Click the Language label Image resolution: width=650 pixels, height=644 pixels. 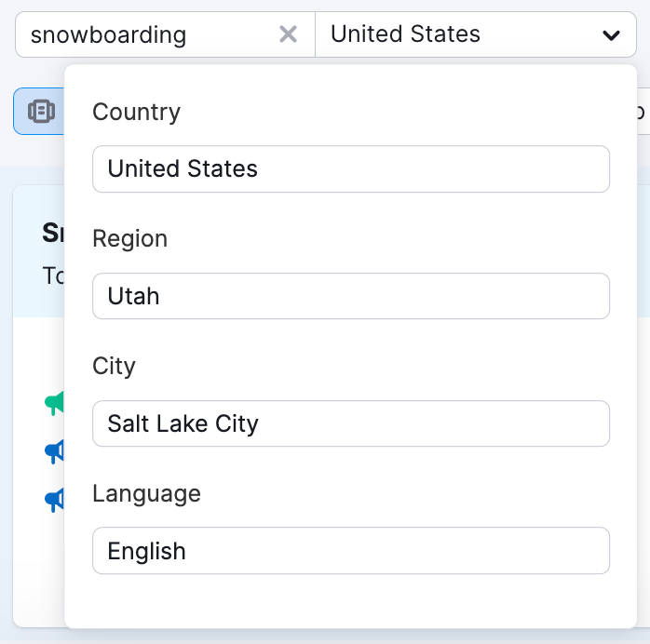coord(146,493)
